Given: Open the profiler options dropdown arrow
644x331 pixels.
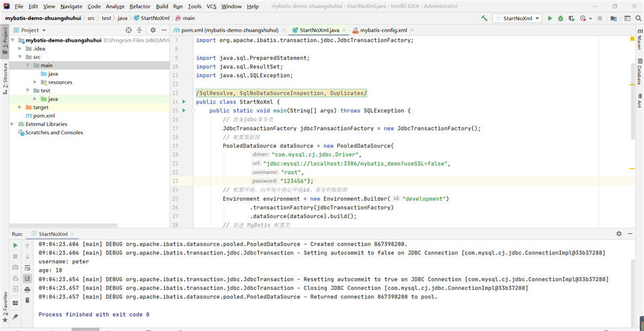Looking at the screenshot, I should pos(590,19).
